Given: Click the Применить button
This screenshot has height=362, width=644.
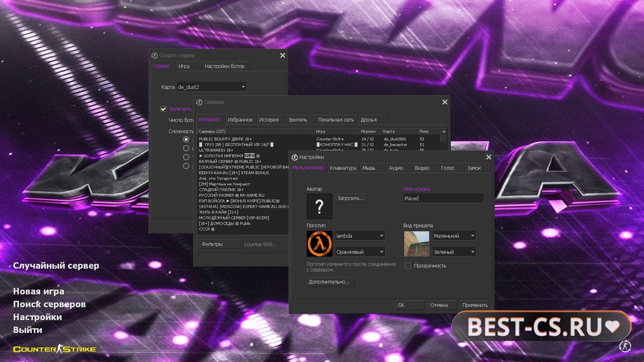Looking at the screenshot, I should click(475, 305).
